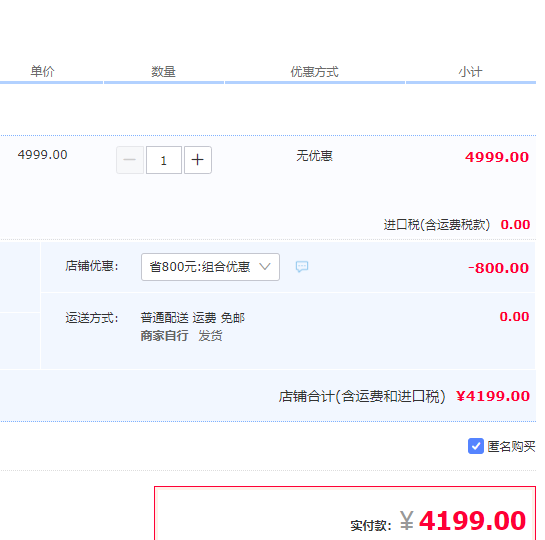Decrease quantity with the minus button
545x540 pixels.
pyautogui.click(x=130, y=160)
